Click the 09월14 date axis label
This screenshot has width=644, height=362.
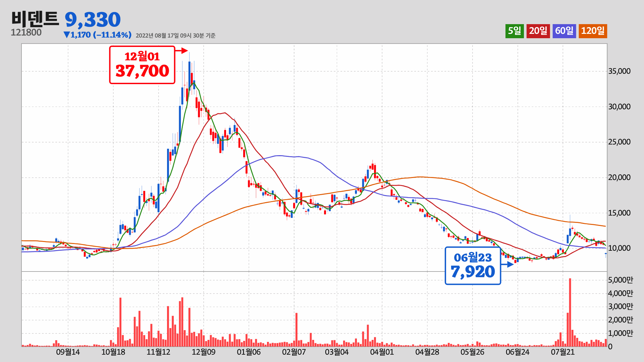pos(68,352)
